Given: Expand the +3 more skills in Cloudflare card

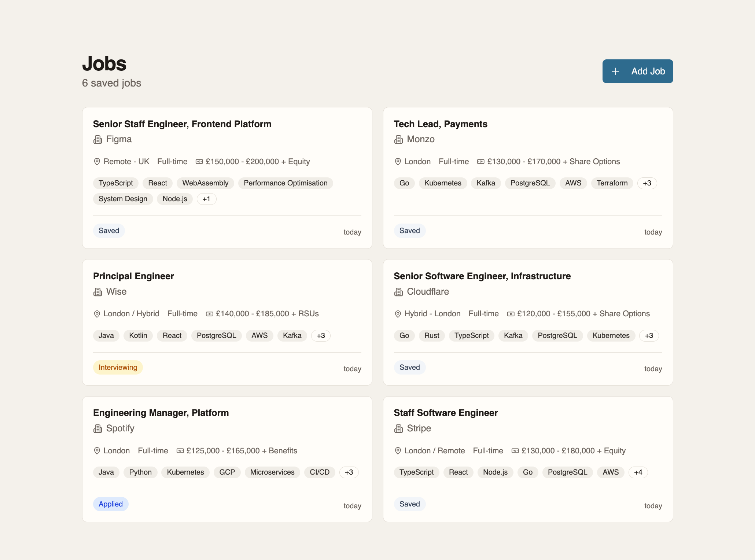Looking at the screenshot, I should 649,336.
